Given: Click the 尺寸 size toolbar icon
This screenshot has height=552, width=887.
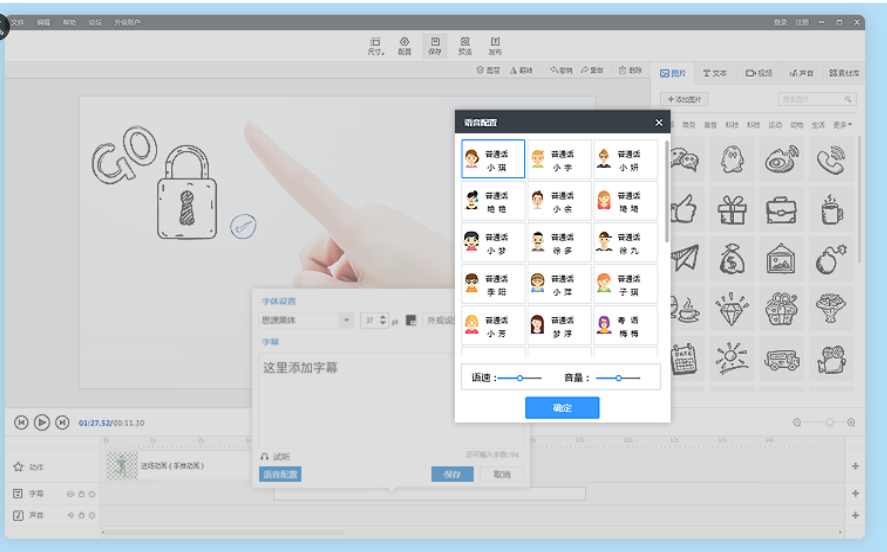Looking at the screenshot, I should [x=376, y=46].
